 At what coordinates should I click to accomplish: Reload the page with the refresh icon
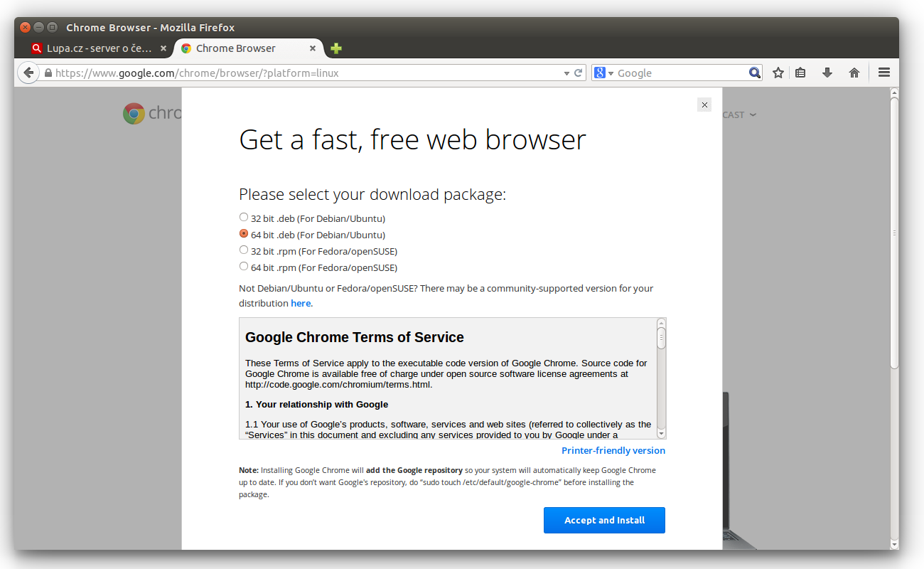[x=579, y=73]
